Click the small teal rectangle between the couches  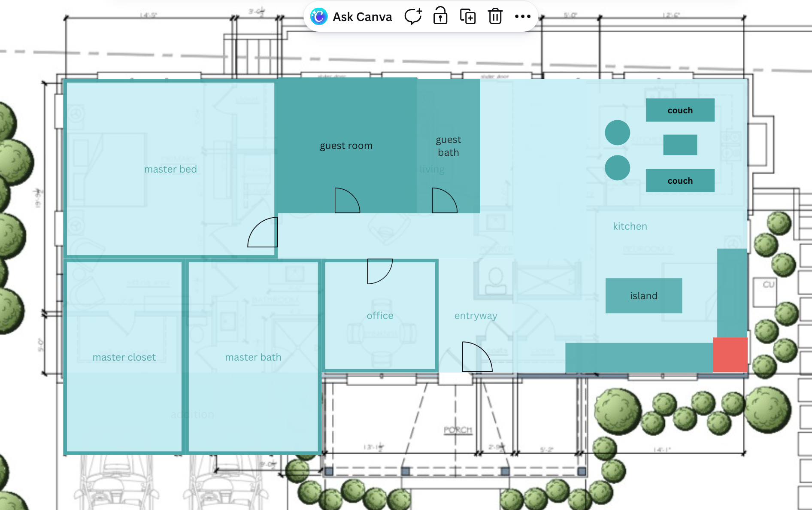(x=680, y=145)
